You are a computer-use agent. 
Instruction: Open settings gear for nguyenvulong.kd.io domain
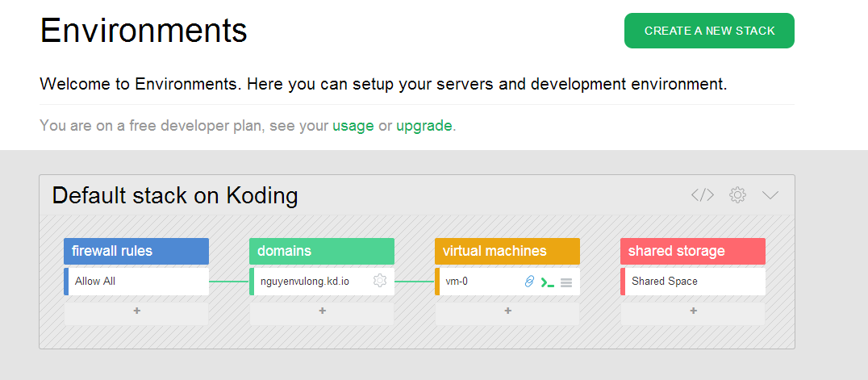[380, 281]
